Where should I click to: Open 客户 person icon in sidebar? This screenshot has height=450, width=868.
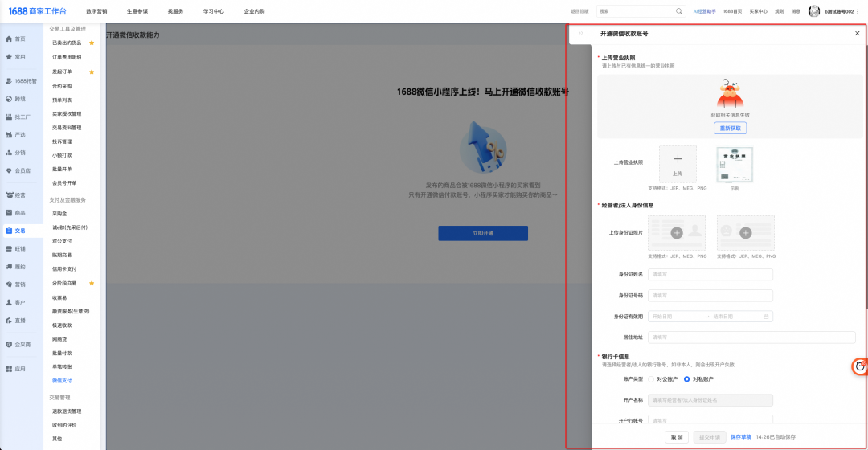pos(9,302)
